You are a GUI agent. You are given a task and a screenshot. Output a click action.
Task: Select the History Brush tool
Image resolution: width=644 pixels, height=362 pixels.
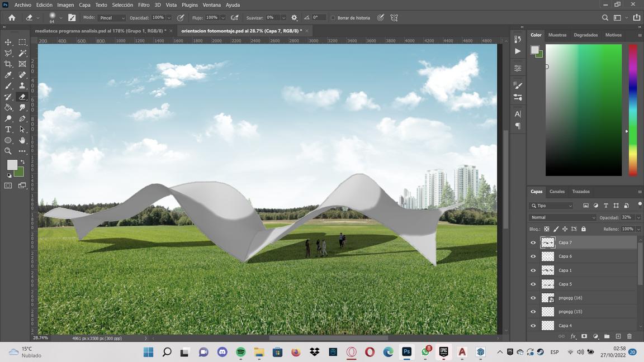pyautogui.click(x=8, y=97)
